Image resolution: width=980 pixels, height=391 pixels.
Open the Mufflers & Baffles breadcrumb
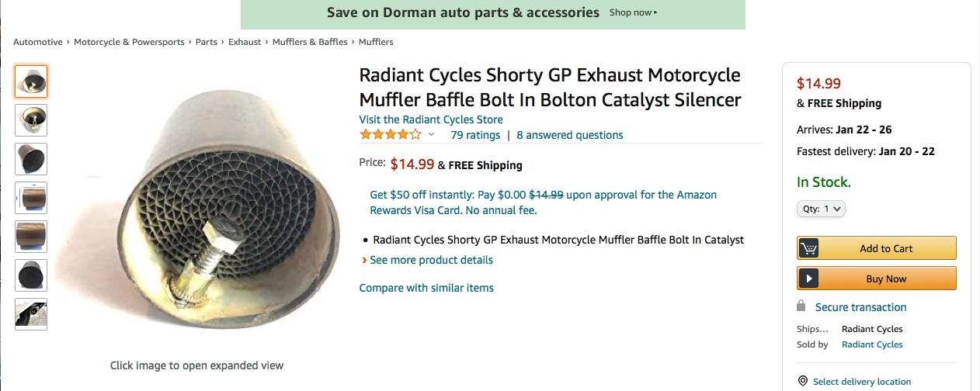point(310,42)
